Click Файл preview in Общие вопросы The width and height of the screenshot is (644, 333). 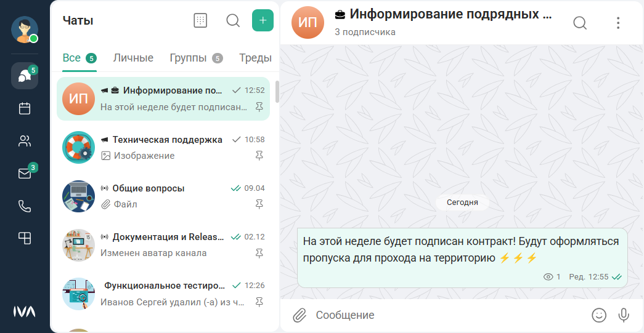119,204
